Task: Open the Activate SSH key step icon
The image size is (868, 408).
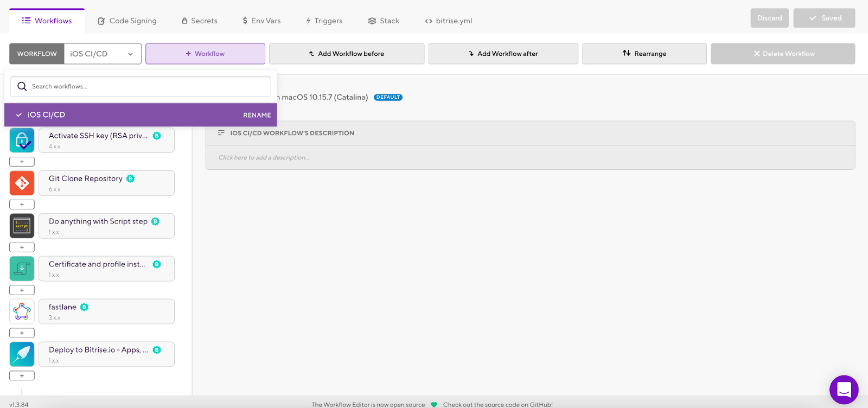Action: pyautogui.click(x=22, y=140)
